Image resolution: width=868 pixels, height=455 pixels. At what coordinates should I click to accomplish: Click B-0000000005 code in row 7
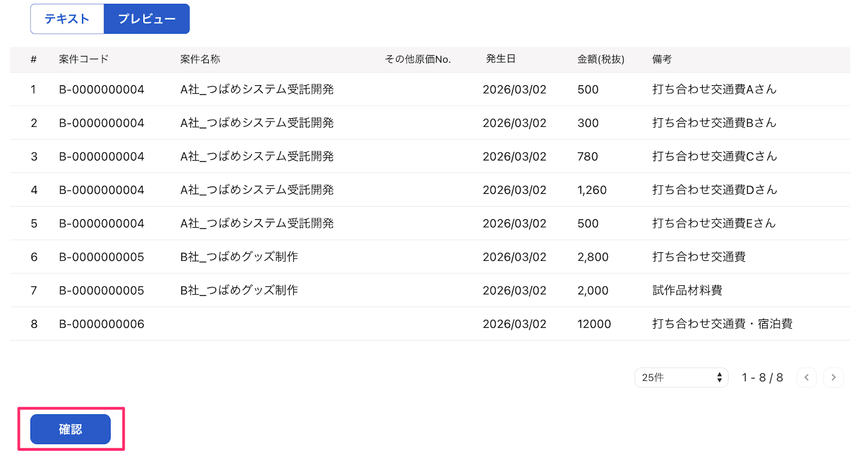101,291
